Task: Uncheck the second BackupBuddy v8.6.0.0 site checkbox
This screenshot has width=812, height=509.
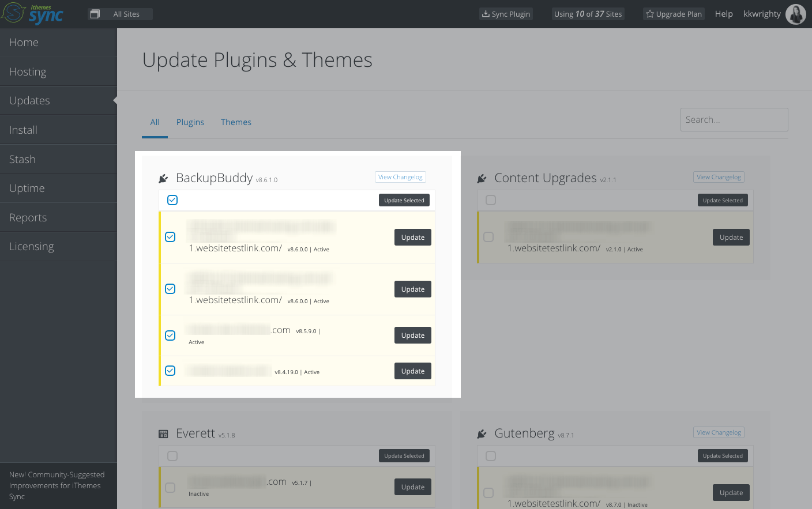Action: tap(170, 289)
